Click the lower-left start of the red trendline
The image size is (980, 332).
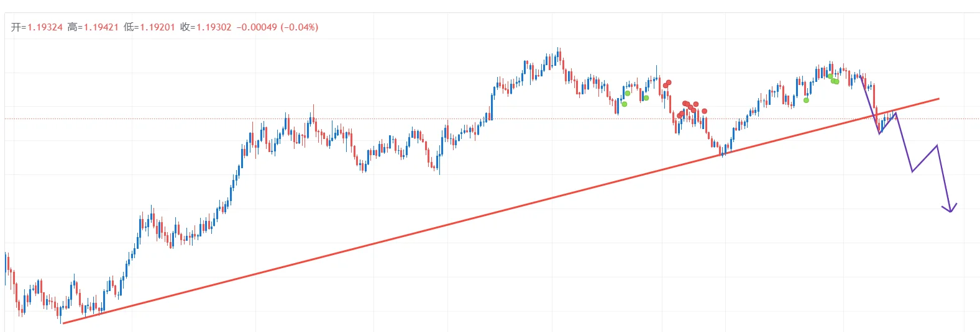(x=64, y=323)
